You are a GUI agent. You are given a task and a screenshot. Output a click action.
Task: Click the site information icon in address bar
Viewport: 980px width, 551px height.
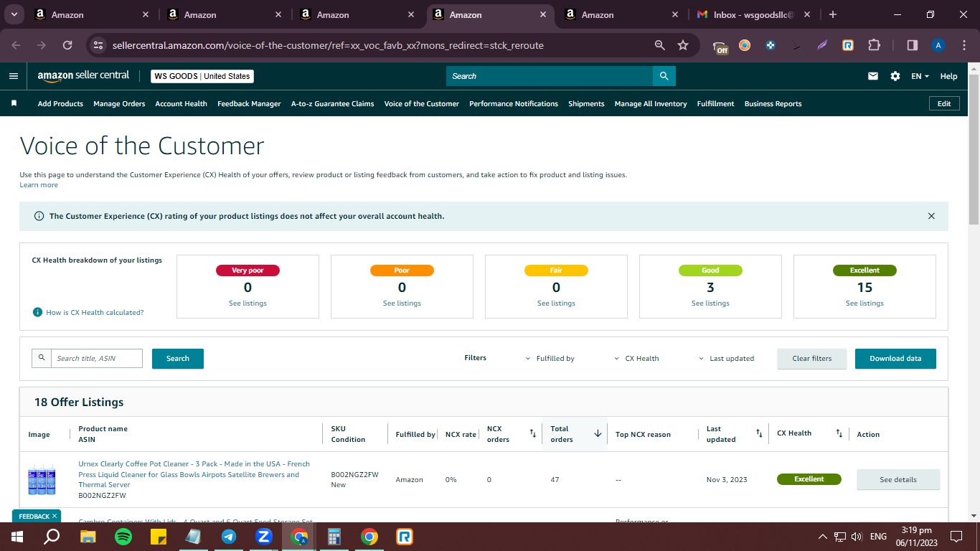(x=98, y=45)
